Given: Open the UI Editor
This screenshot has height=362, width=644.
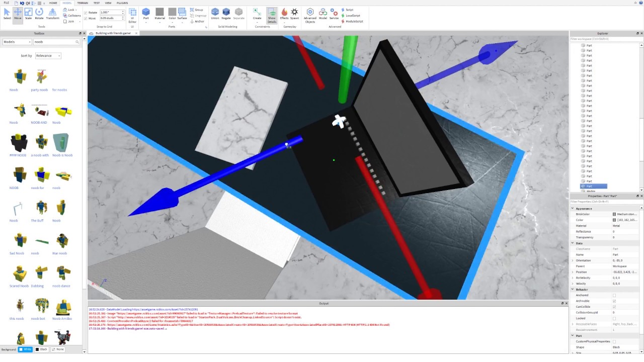Looking at the screenshot, I should (x=132, y=15).
